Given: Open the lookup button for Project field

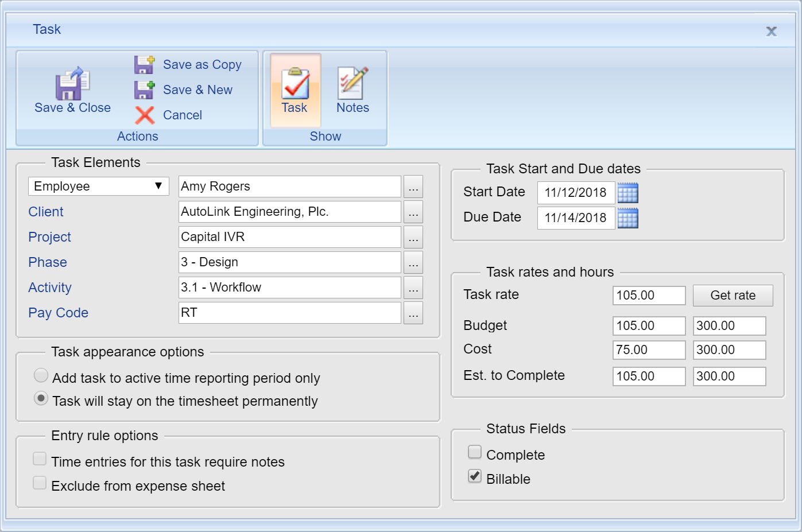Looking at the screenshot, I should point(413,237).
